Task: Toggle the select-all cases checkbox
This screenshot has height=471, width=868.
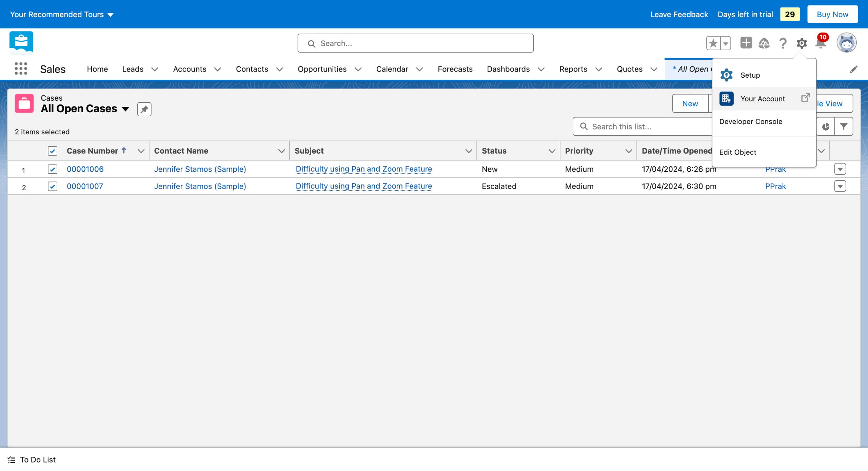Action: click(x=52, y=151)
